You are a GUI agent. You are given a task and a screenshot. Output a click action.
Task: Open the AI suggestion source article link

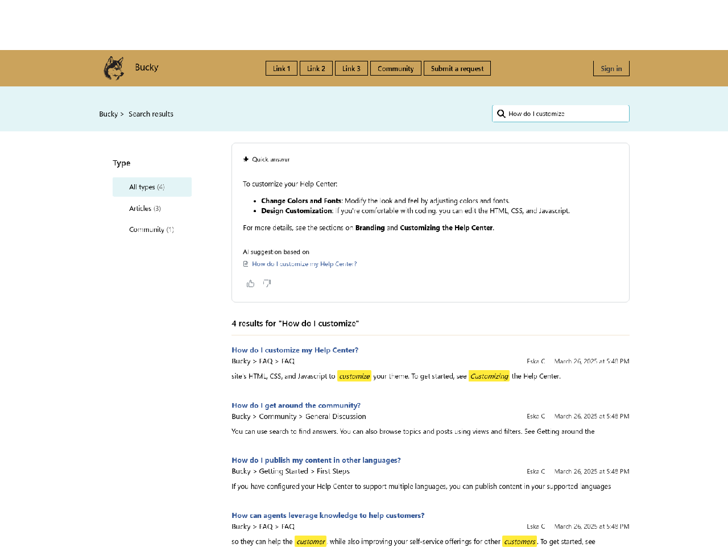pos(304,264)
